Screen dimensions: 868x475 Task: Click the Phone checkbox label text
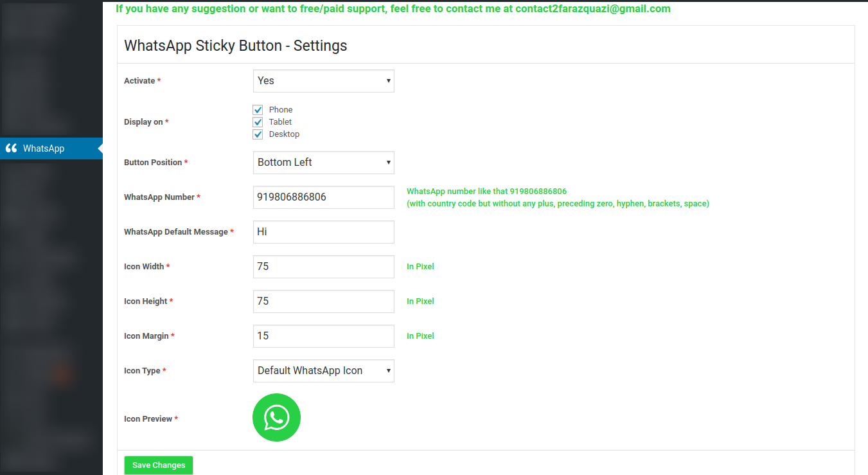[281, 110]
